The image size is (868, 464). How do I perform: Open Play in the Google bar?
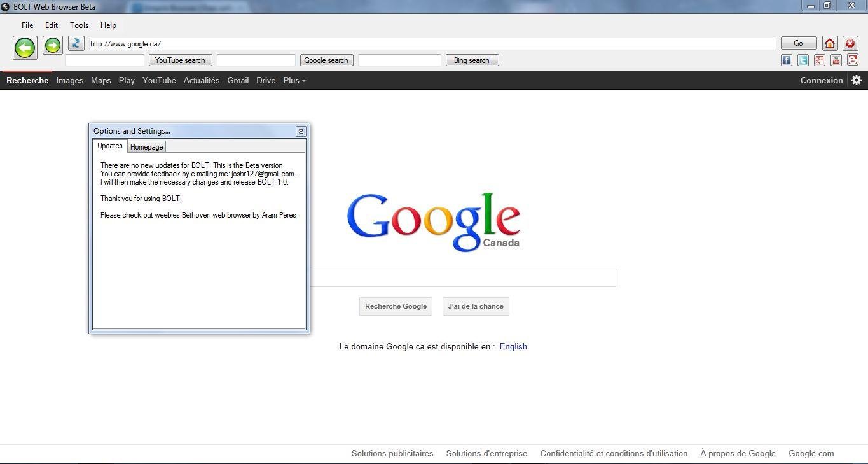pos(127,80)
